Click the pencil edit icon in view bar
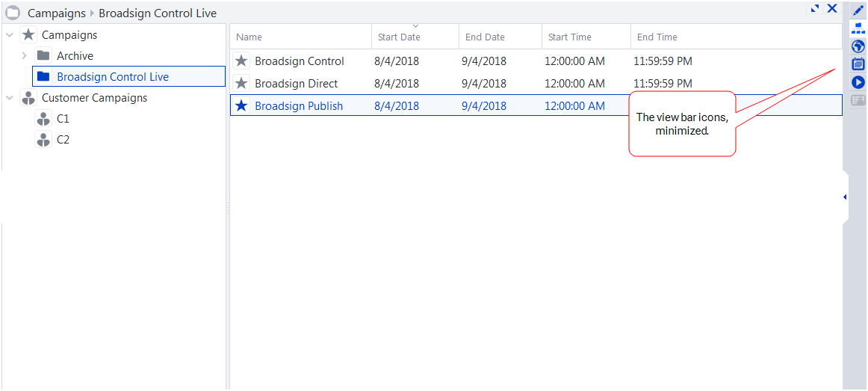This screenshot has height=391, width=868. (858, 10)
